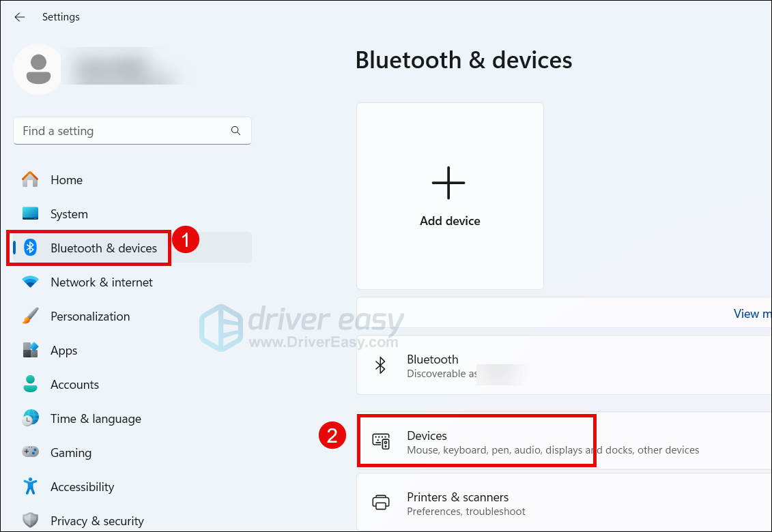Focus the Find a setting search field
772x532 pixels.
pos(123,131)
